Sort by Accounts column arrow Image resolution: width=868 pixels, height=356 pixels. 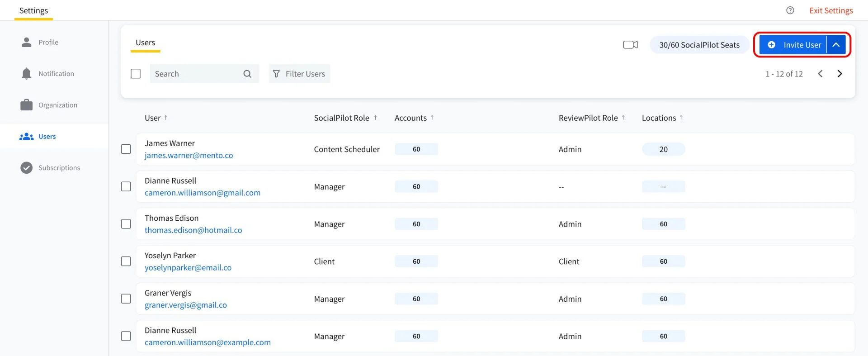pos(432,118)
